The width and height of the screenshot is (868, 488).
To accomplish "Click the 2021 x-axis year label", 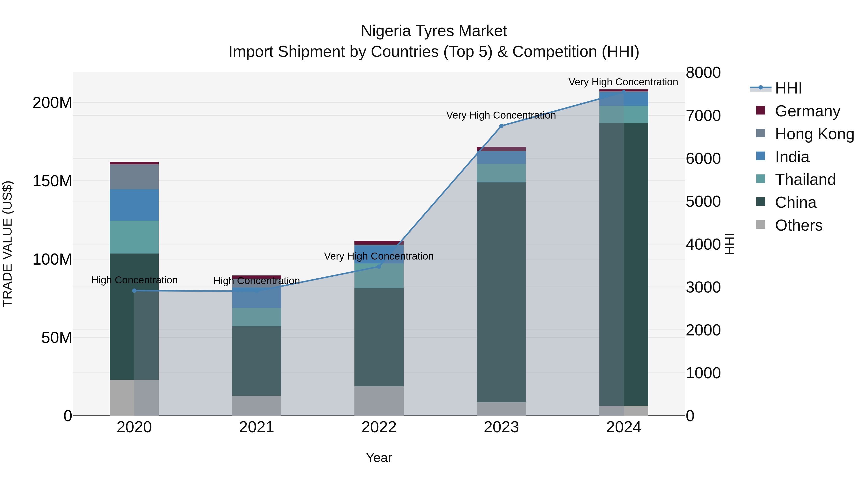I will [x=257, y=427].
